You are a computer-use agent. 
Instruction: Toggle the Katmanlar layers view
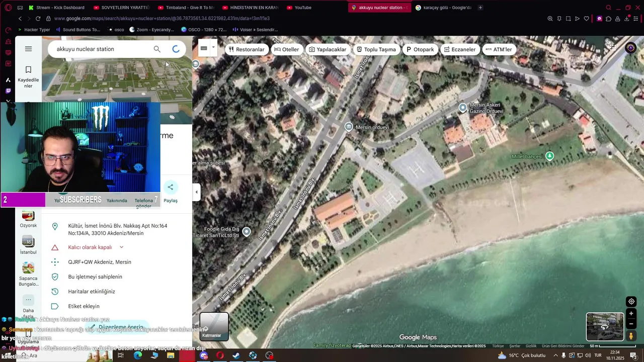coord(214,326)
